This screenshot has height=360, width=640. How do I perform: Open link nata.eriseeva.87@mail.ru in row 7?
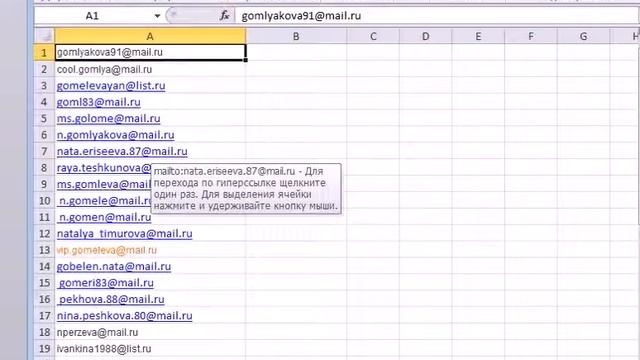pos(122,151)
